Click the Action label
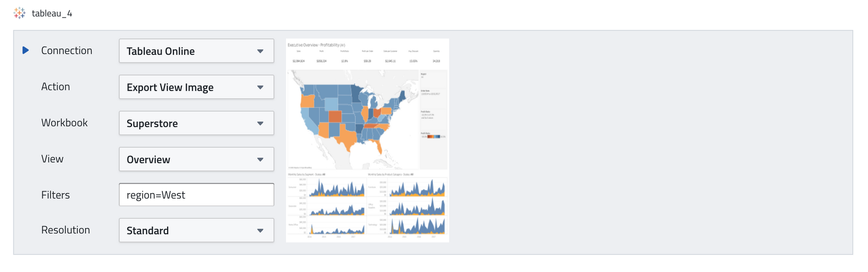The width and height of the screenshot is (868, 272). coord(56,86)
